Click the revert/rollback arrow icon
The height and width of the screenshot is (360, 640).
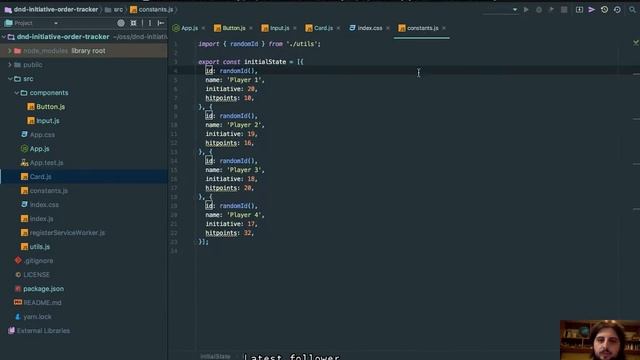tap(617, 9)
